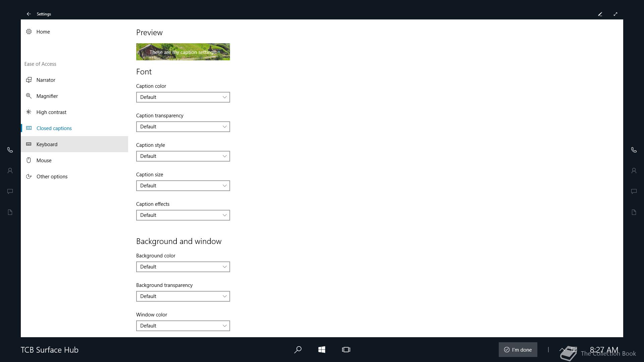
Task: Select Other options in the sidebar
Action: click(x=74, y=176)
